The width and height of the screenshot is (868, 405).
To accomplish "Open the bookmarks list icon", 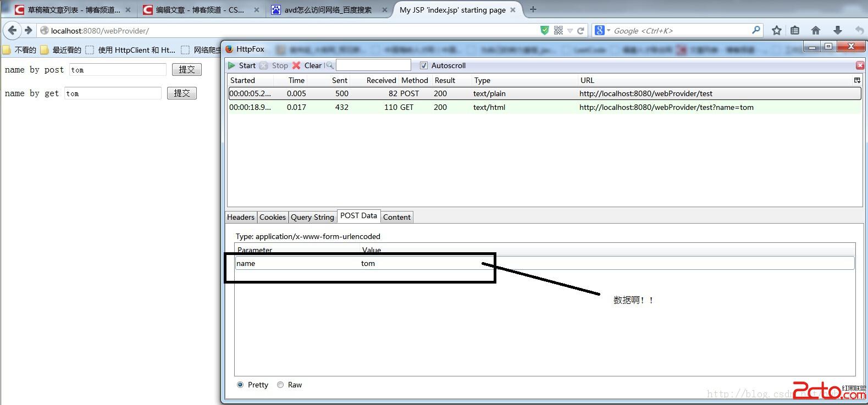I will 795,31.
